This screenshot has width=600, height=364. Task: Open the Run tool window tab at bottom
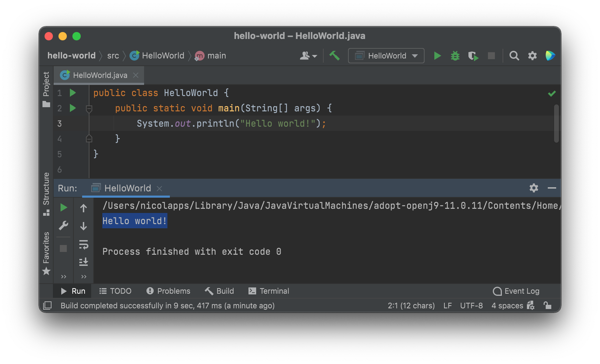click(73, 291)
